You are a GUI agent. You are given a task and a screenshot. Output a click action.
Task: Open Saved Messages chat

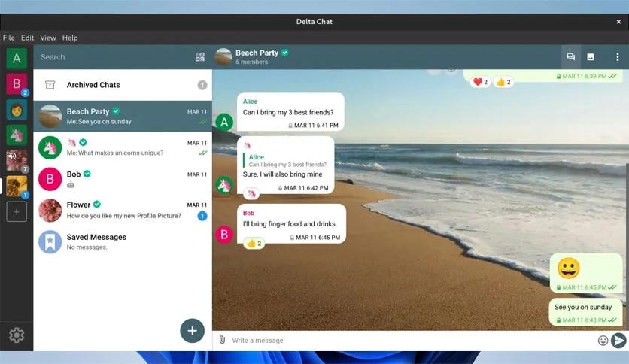coord(123,241)
